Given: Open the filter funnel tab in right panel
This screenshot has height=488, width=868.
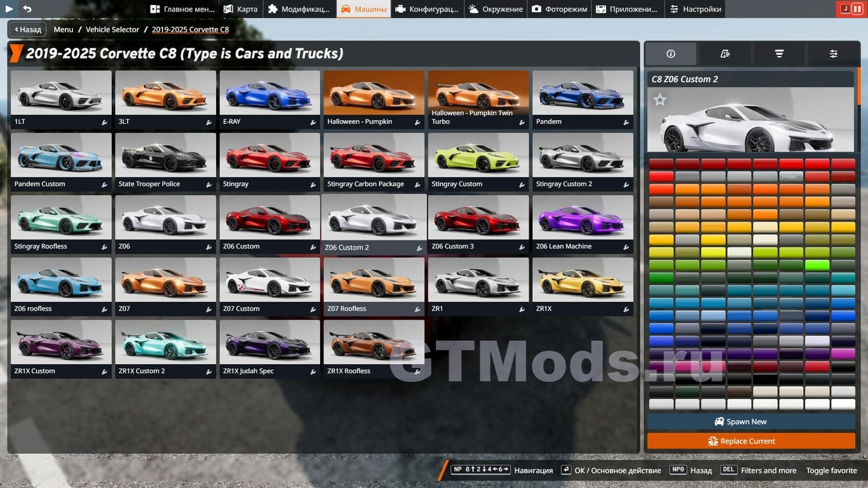Looking at the screenshot, I should coord(779,54).
